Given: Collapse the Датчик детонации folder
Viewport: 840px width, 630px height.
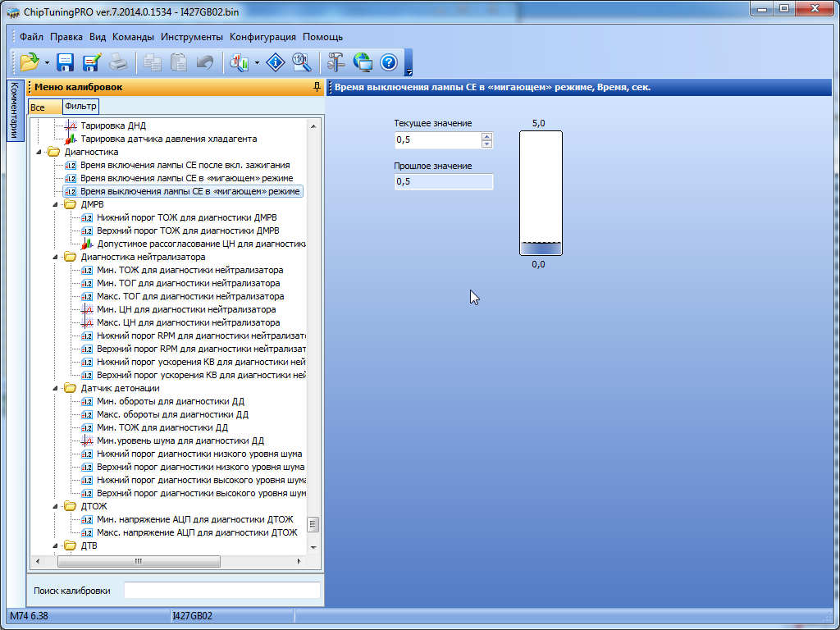Looking at the screenshot, I should tap(56, 388).
